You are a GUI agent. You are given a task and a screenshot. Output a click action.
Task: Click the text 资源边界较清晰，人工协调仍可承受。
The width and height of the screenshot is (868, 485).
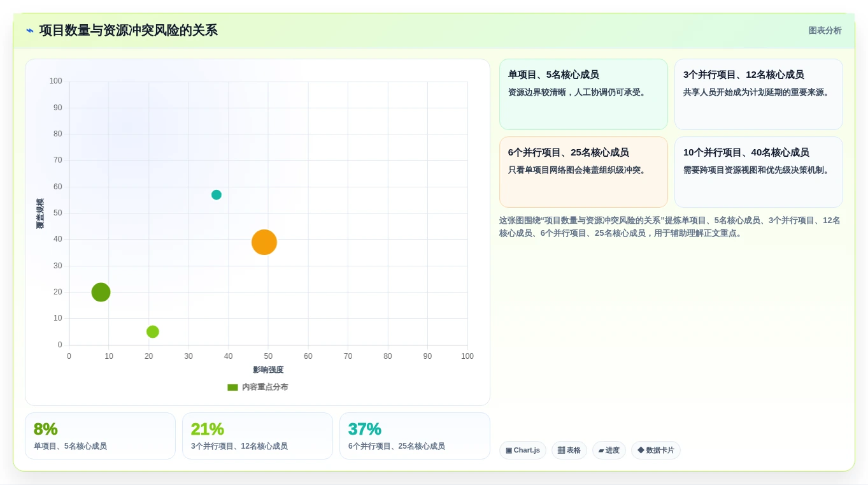point(578,92)
